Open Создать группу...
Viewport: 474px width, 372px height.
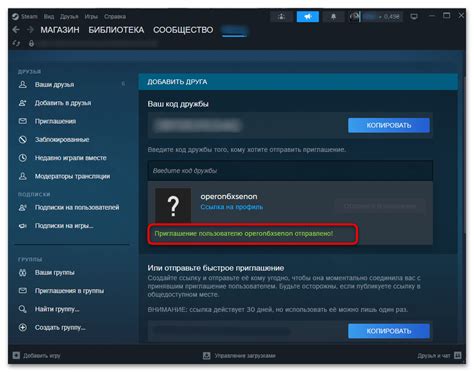click(60, 328)
